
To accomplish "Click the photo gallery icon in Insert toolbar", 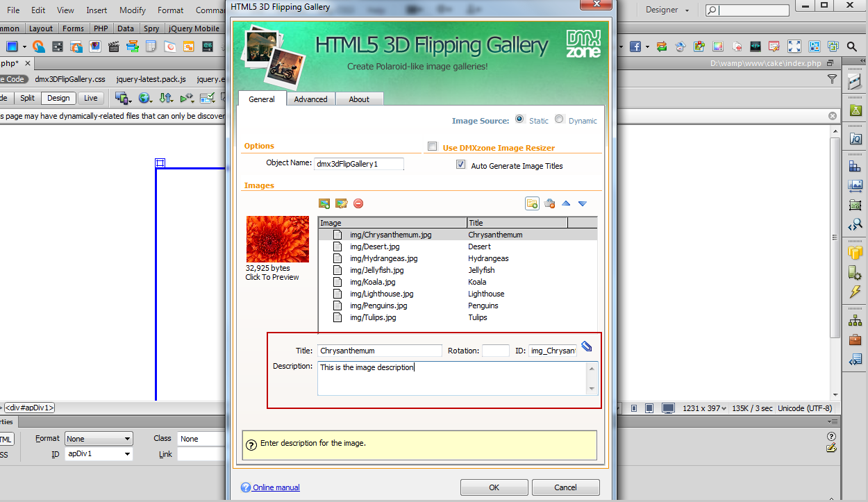I will pyautogui.click(x=96, y=47).
